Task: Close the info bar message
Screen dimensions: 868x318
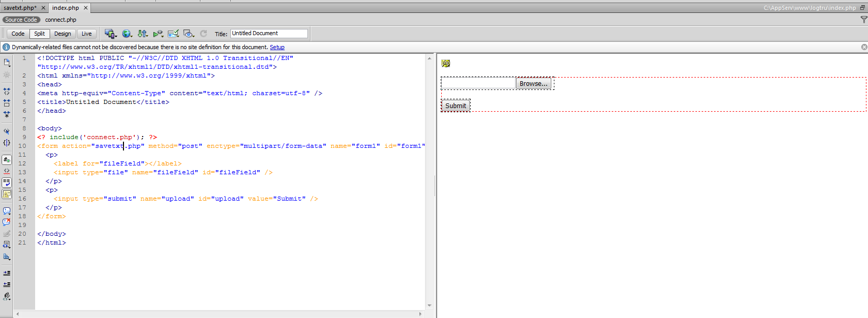Action: tap(864, 47)
